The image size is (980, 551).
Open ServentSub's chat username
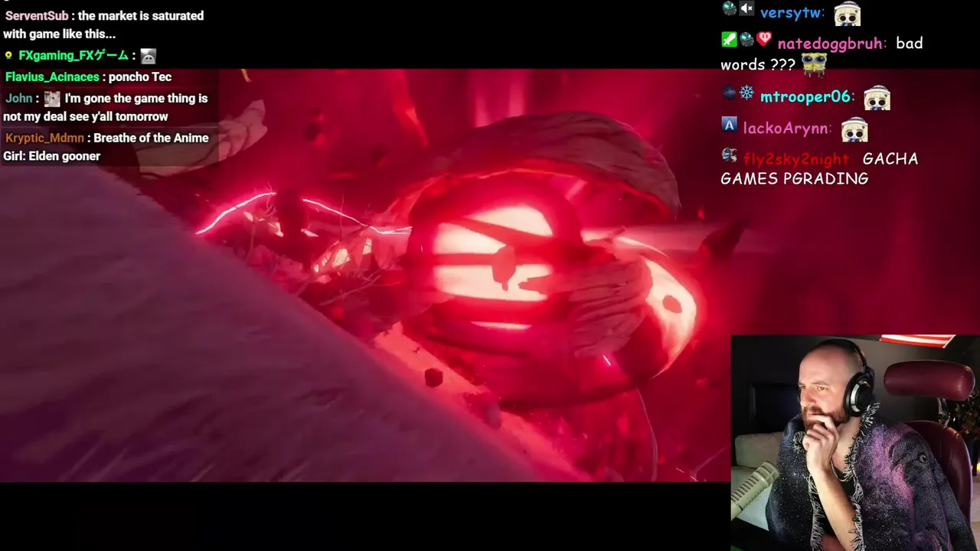[37, 15]
